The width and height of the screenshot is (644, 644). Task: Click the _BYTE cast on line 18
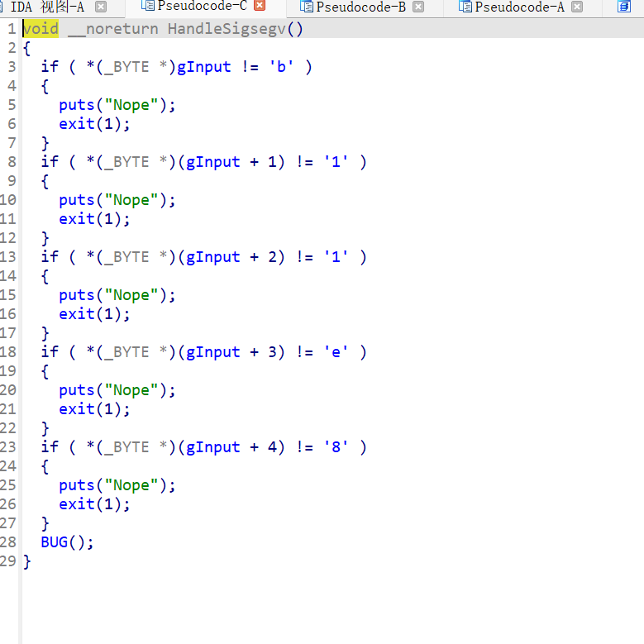click(126, 352)
